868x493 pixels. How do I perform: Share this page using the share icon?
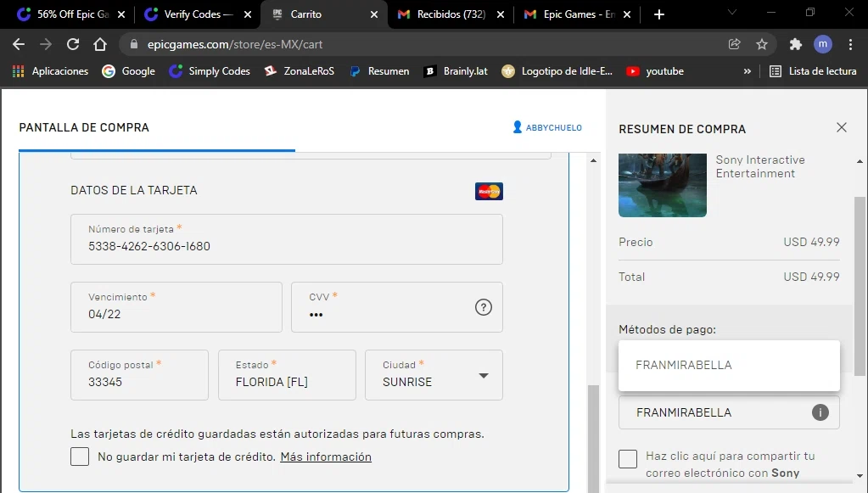[735, 44]
